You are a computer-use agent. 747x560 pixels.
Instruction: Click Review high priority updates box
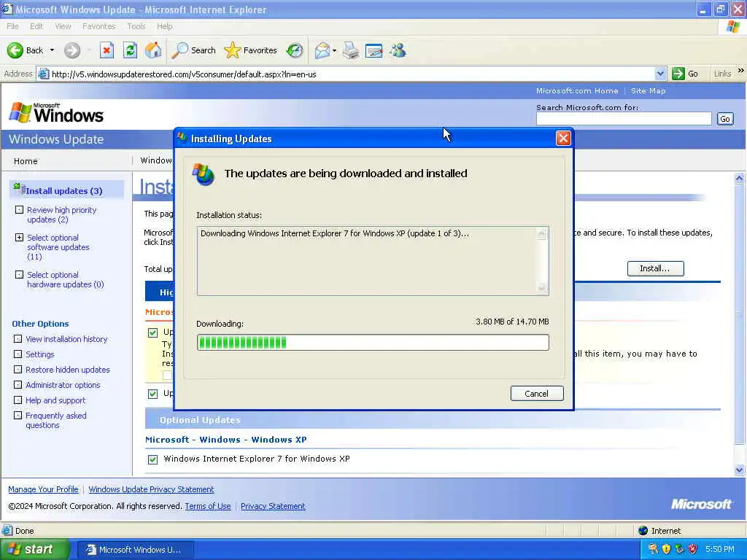19,209
